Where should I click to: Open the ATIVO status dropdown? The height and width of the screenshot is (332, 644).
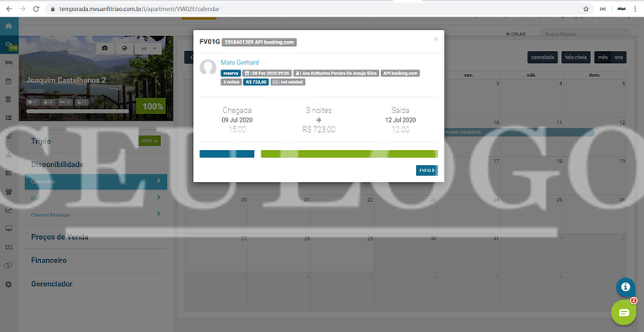pyautogui.click(x=149, y=141)
